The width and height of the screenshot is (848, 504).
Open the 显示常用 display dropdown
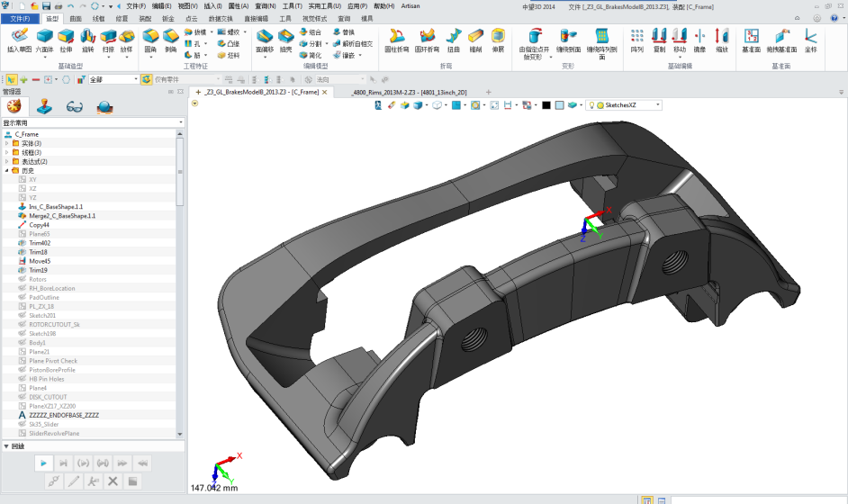point(92,122)
